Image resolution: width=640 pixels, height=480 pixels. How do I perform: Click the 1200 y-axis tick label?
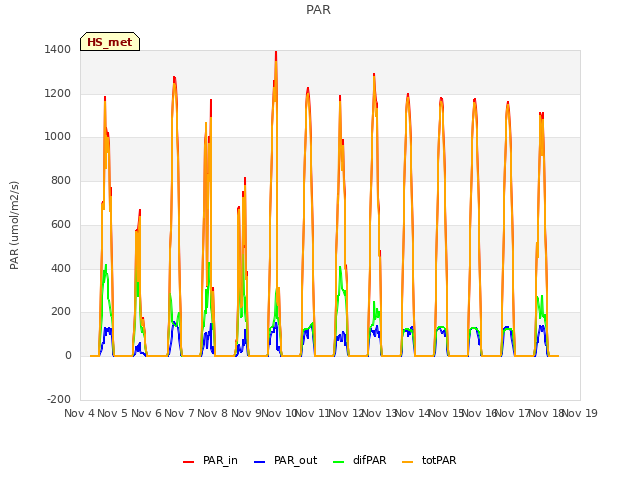58,93
